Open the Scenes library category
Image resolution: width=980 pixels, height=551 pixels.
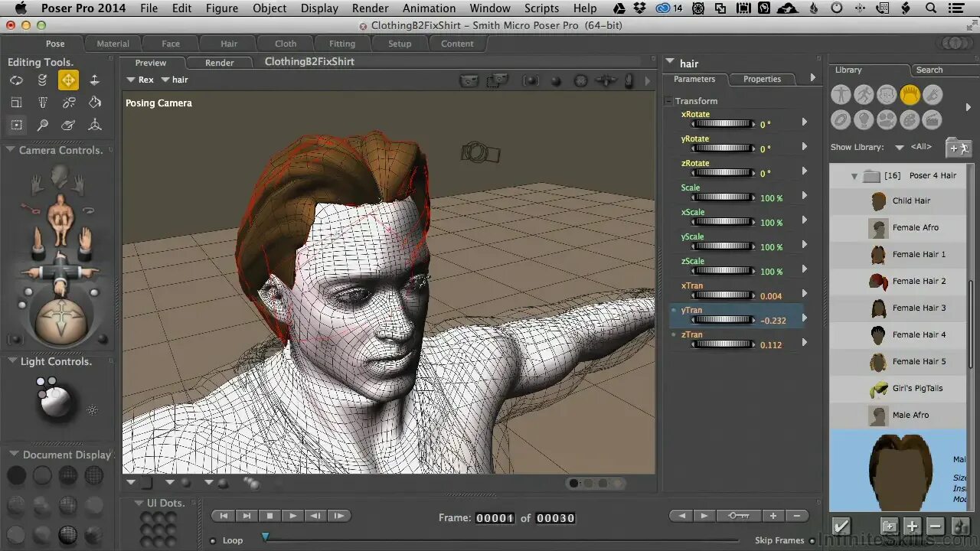(932, 119)
